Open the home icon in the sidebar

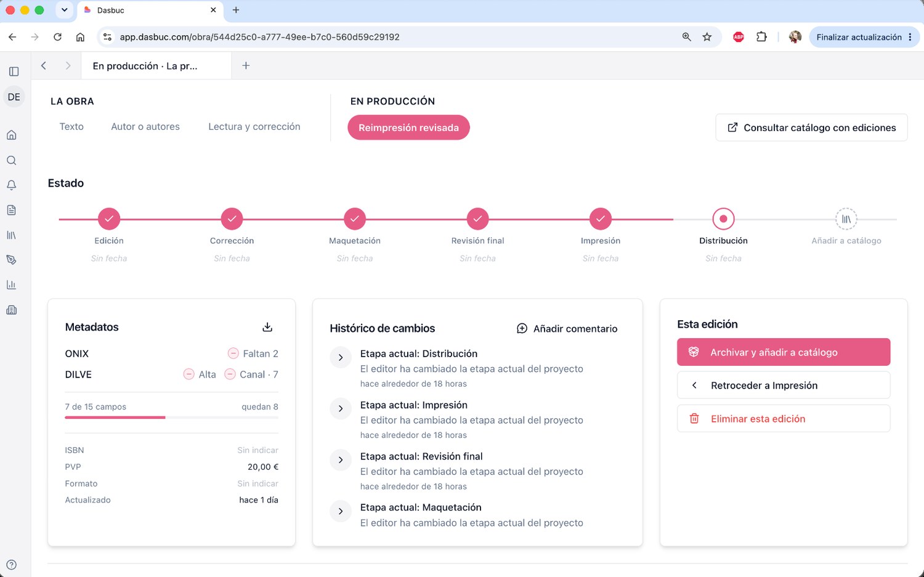tap(12, 135)
